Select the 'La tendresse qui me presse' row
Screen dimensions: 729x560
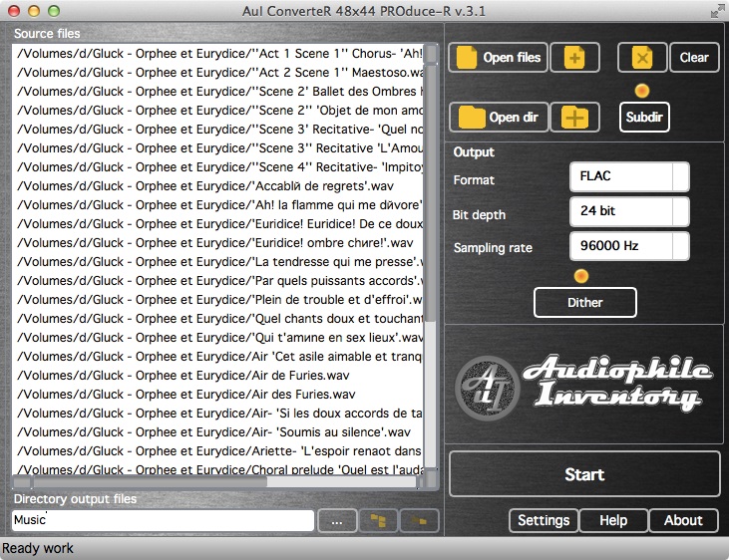click(217, 262)
